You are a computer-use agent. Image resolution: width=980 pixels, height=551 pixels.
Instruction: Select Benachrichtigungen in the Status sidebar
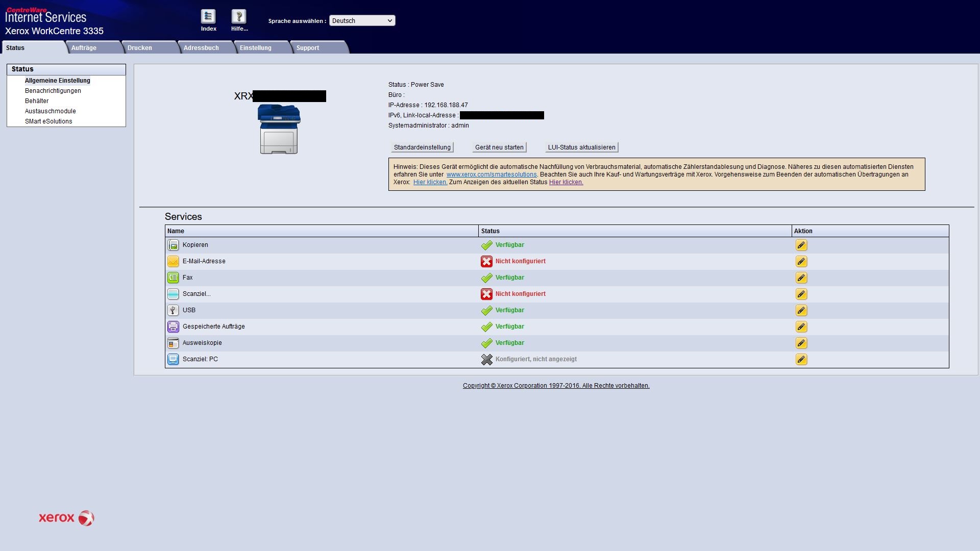53,91
